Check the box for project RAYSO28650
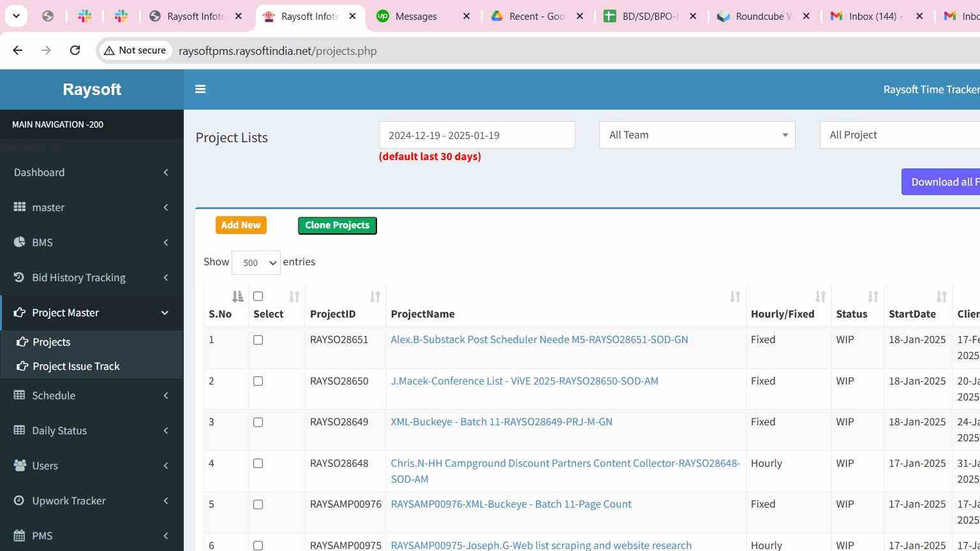The width and height of the screenshot is (980, 551). 258,381
